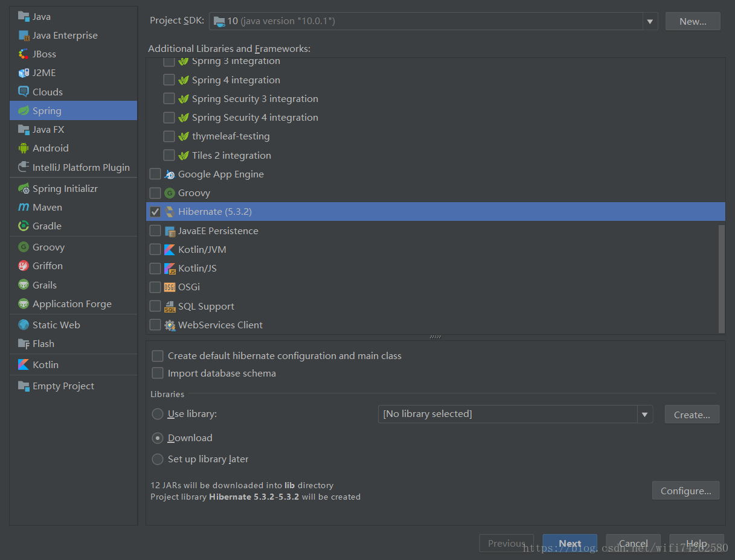Click the splitter handle below frameworks list
This screenshot has width=735, height=560.
coord(435,337)
